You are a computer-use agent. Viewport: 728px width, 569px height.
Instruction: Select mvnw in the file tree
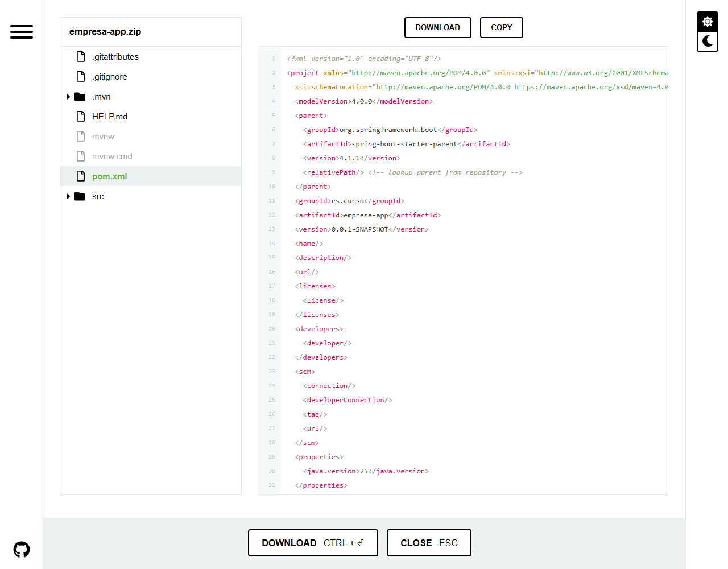(x=103, y=137)
